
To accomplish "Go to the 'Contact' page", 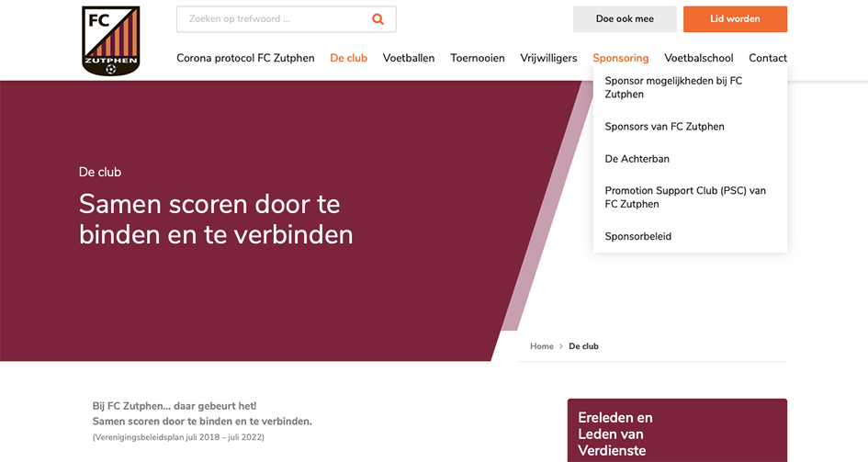I will coord(768,58).
